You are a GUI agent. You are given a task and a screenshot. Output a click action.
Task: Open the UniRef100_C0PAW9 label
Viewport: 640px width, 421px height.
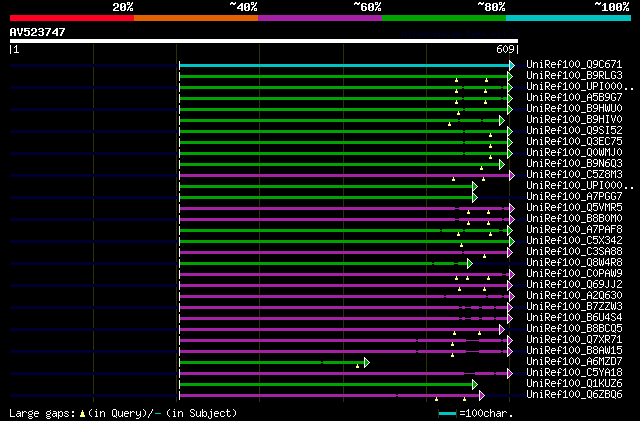pyautogui.click(x=574, y=274)
